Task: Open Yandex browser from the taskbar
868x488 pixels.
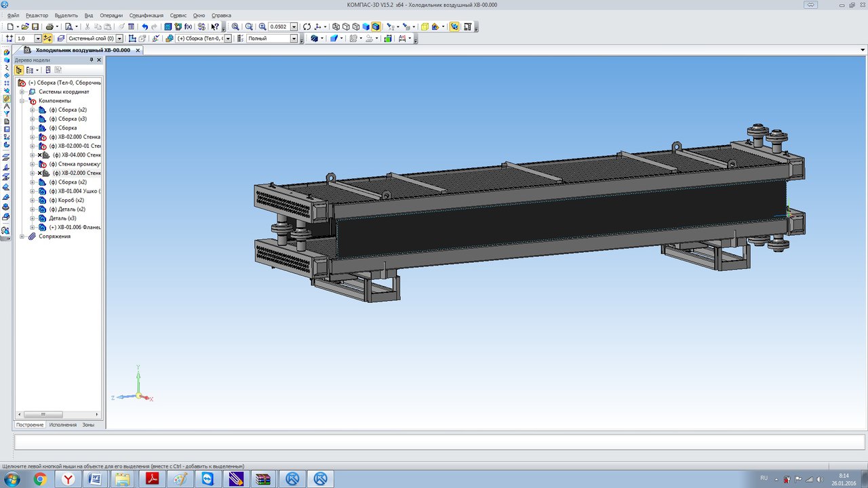Action: tap(68, 479)
